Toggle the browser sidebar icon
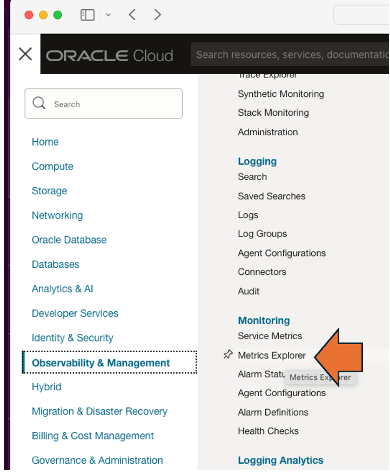The width and height of the screenshot is (390, 474). pos(88,15)
